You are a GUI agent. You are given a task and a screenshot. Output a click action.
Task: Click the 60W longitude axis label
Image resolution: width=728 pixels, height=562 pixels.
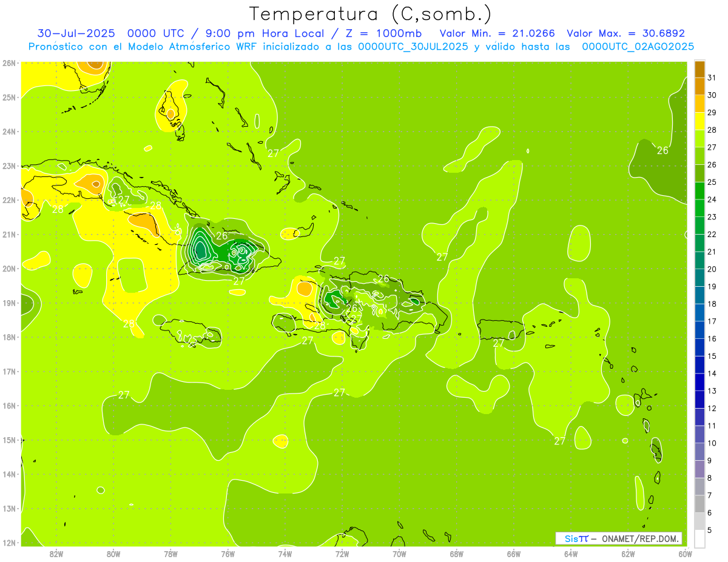(x=685, y=554)
